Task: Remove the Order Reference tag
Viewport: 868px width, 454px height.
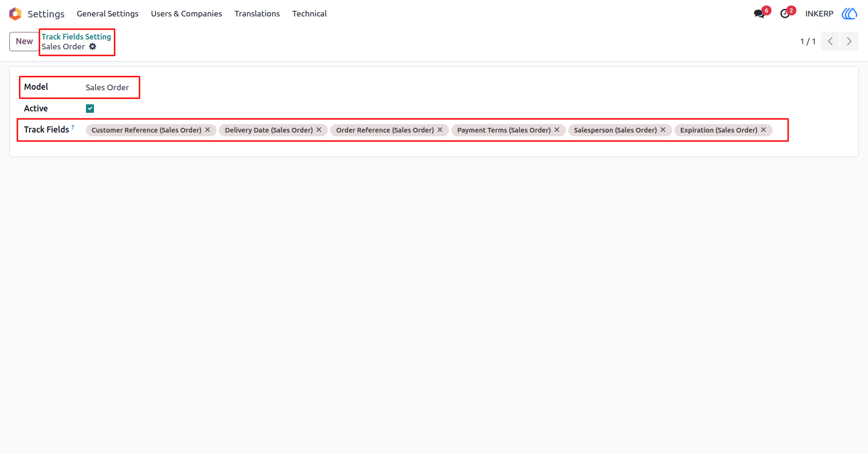Action: [440, 130]
